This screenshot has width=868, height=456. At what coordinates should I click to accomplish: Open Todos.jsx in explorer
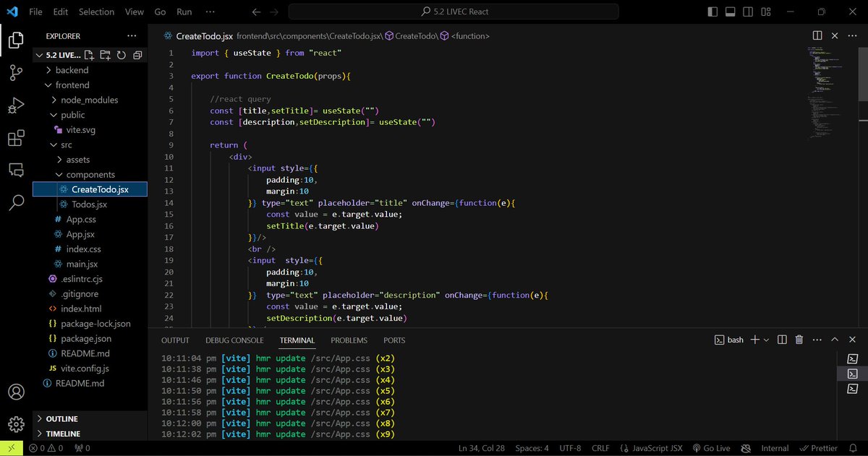(89, 205)
